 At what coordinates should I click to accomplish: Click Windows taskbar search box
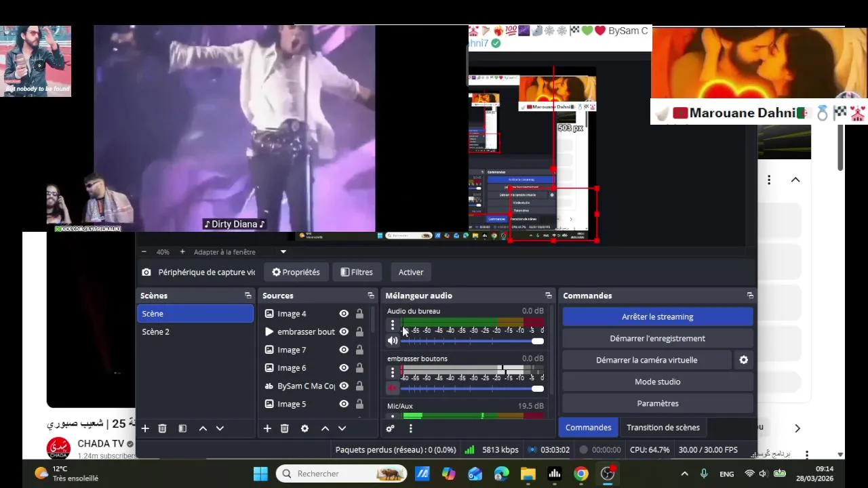(x=342, y=474)
